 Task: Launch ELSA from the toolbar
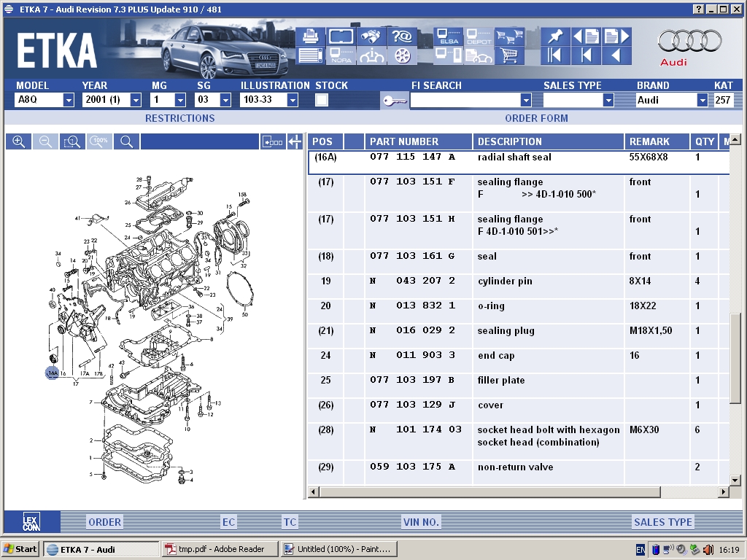449,36
